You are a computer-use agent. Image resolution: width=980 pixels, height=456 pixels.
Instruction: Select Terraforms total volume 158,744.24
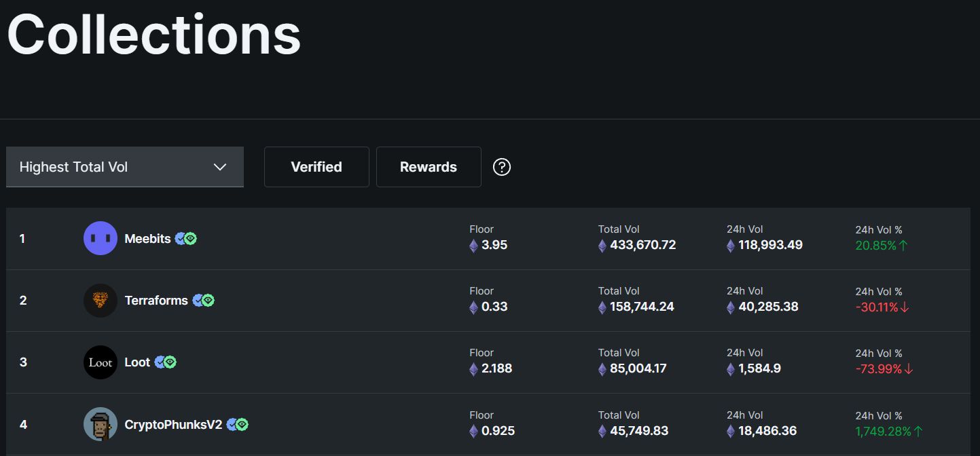pos(642,307)
